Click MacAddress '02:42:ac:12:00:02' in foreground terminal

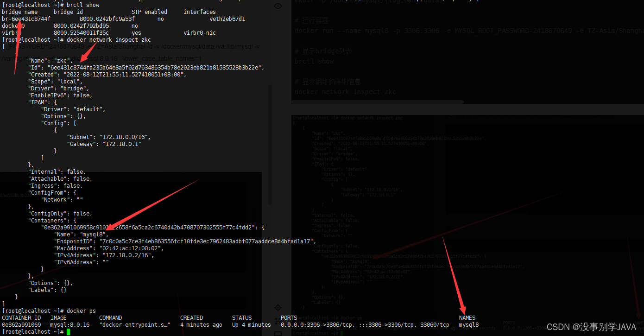[131, 248]
